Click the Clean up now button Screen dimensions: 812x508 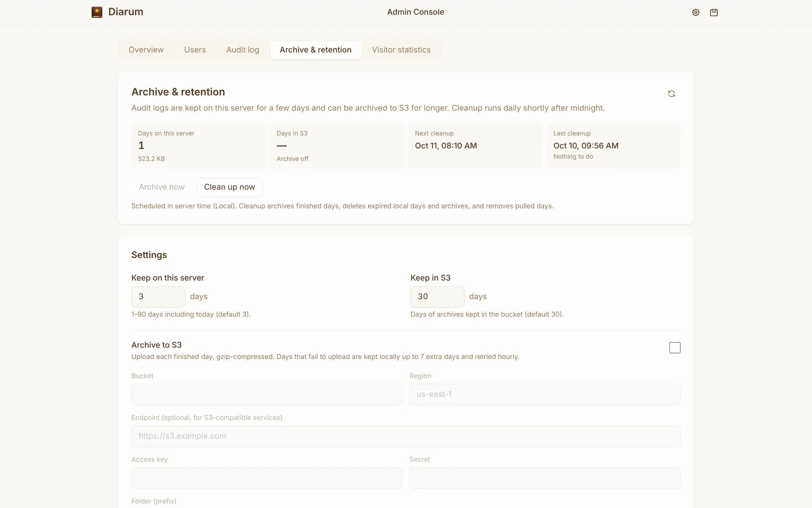point(229,187)
